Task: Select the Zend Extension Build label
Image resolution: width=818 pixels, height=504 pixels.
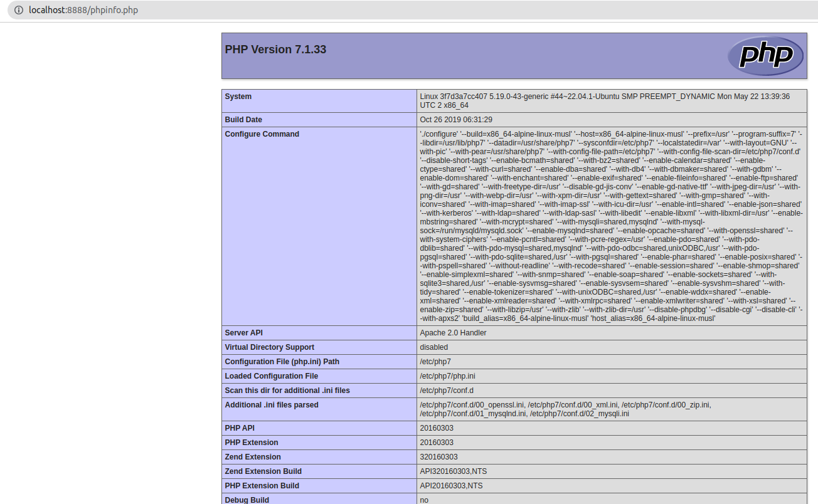Action: pyautogui.click(x=263, y=471)
